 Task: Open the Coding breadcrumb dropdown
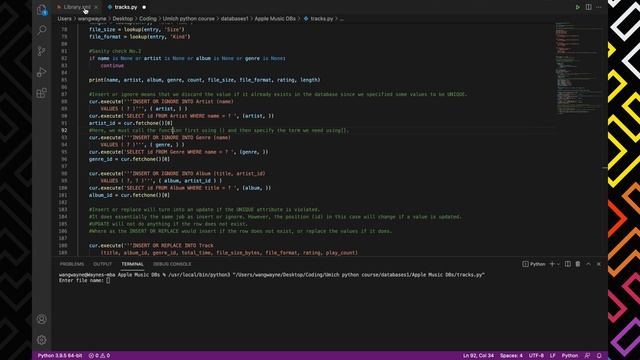[x=148, y=19]
